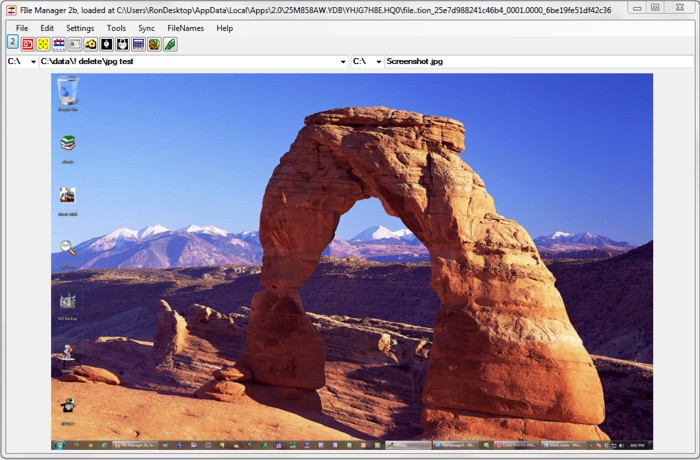Open the left pane C:\ drive dropdown
Screen dimensions: 700x460
(33, 62)
